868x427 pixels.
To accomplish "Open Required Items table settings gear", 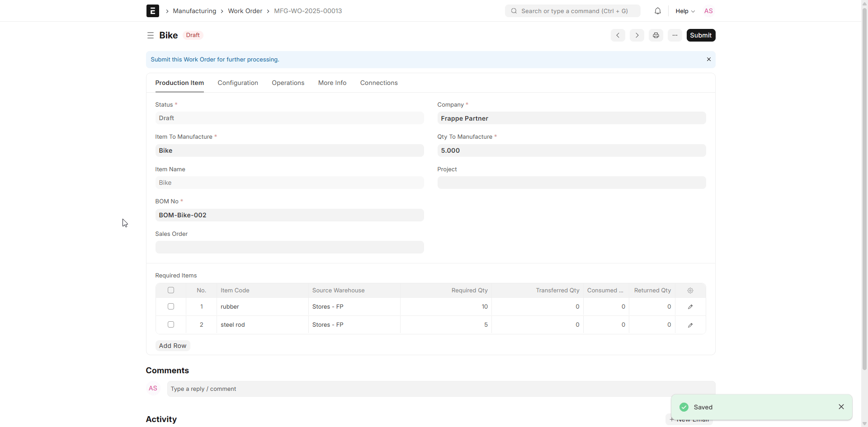I will click(690, 291).
